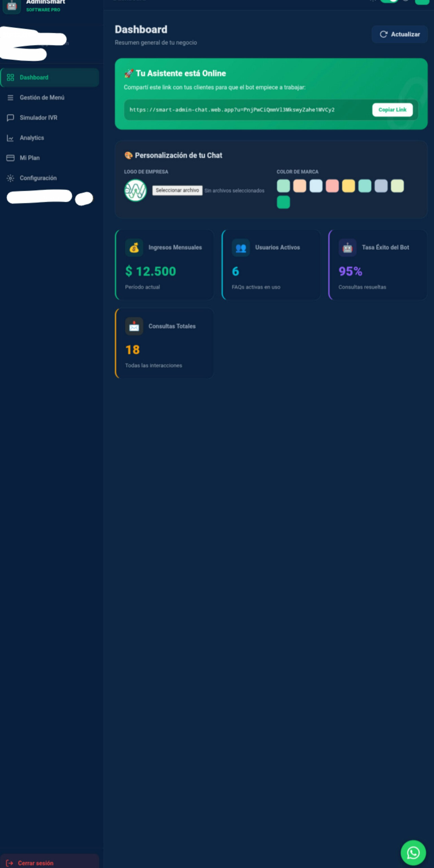Click the "6" active users value
The width and height of the screenshot is (434, 868).
point(235,271)
